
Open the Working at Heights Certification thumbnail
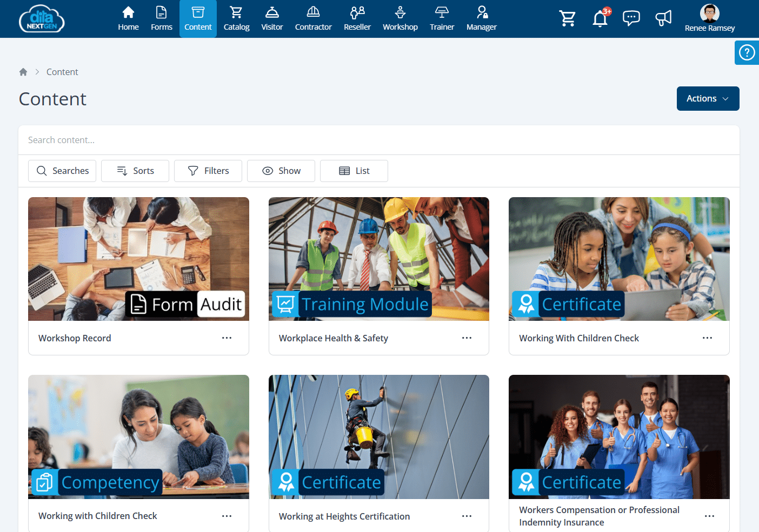[378, 436]
